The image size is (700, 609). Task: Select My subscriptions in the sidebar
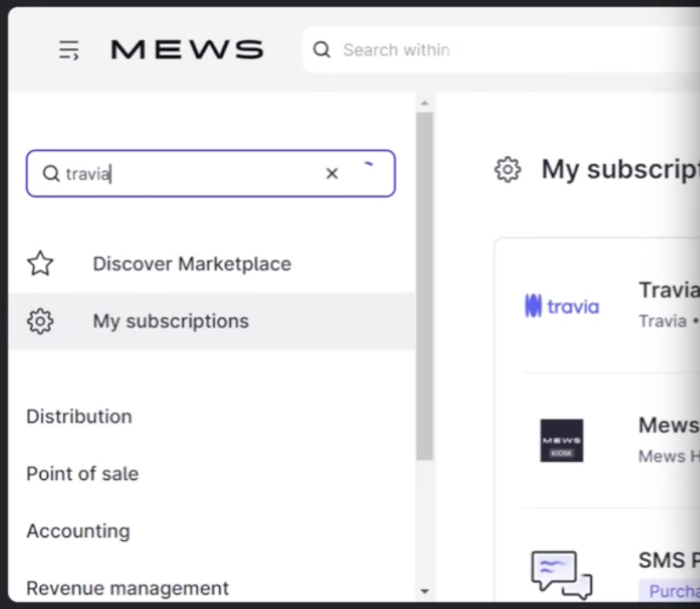click(212, 321)
